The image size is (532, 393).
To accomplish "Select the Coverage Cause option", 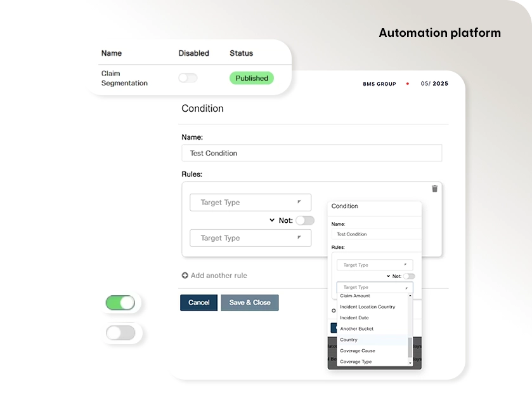I will 358,350.
